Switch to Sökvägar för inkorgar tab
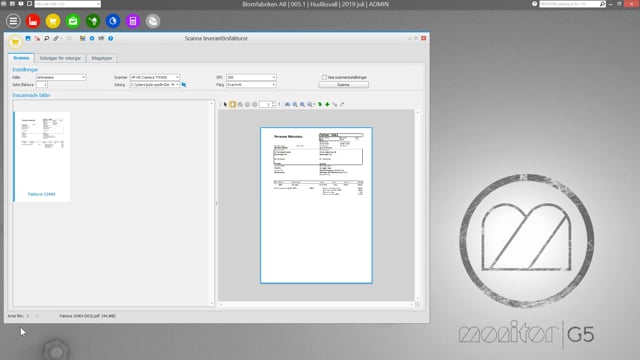The height and width of the screenshot is (360, 640). coord(60,58)
